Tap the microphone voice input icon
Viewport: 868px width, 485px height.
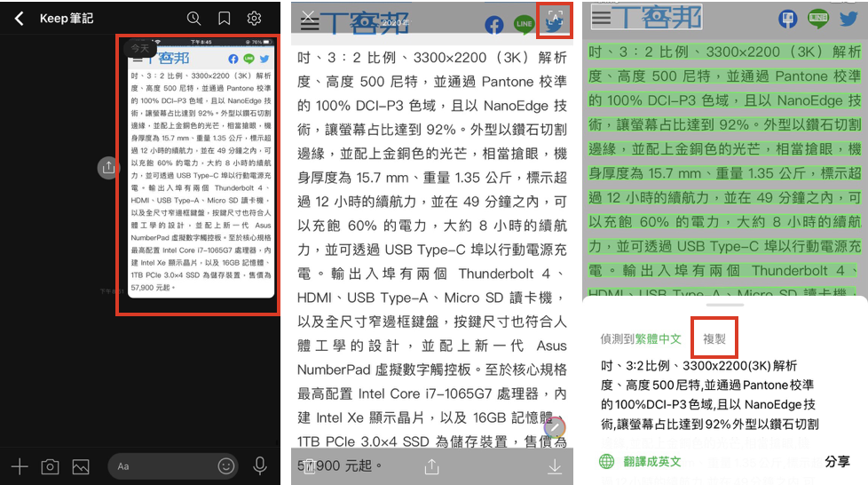(x=260, y=466)
